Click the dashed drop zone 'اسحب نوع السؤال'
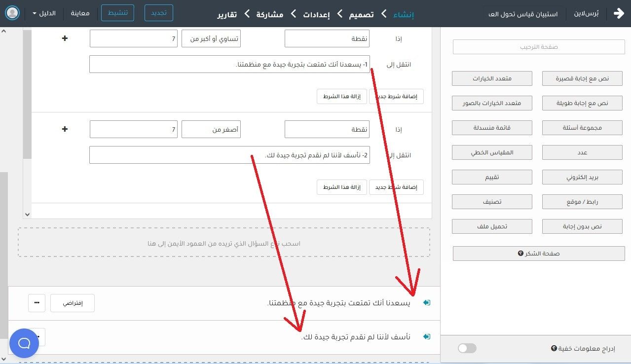This screenshot has width=631, height=364. (224, 242)
